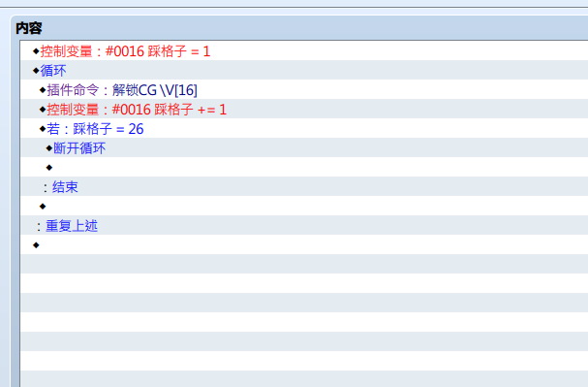The image size is (588, 387).
Task: Select the '循环' loop command line
Action: point(304,71)
